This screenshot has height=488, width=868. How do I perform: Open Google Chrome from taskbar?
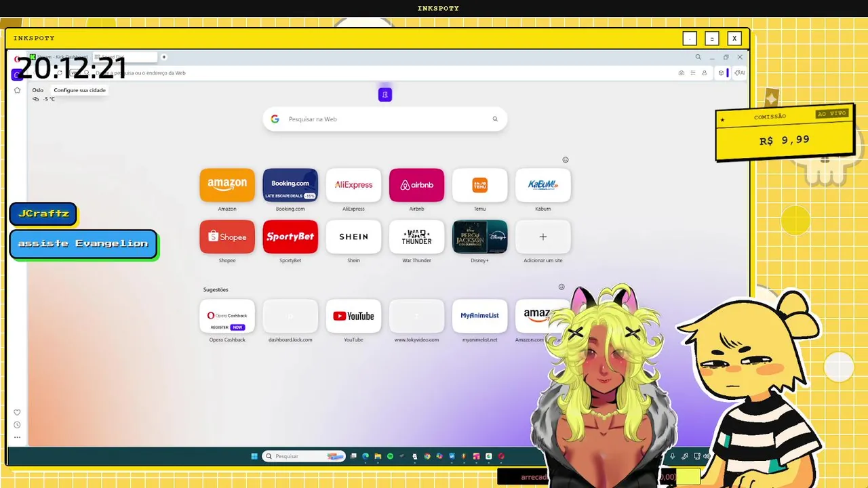[x=427, y=456]
